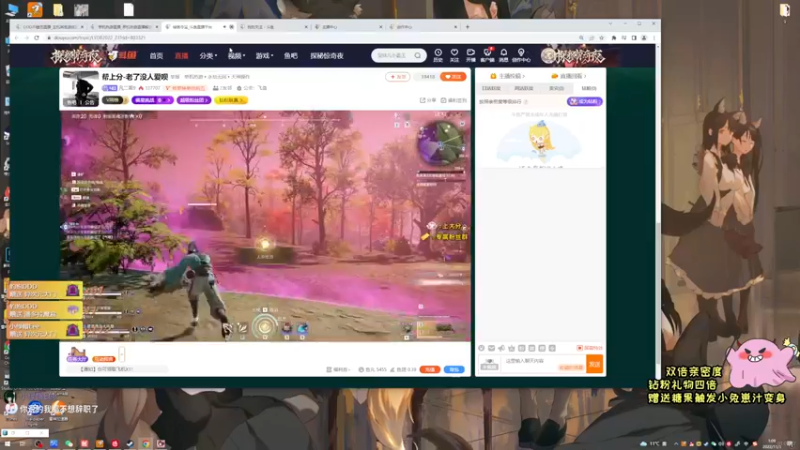
Task: Open the Windows Start button
Action: click(7, 444)
